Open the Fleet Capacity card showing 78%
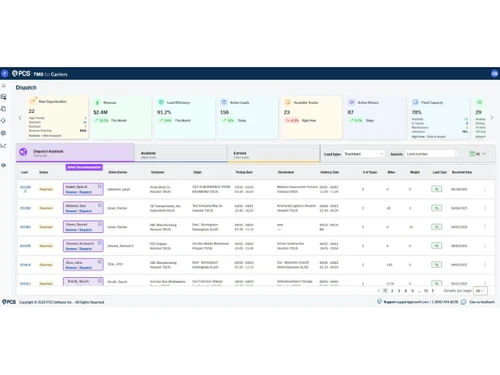Viewport: 500px width, 375px height. point(439,117)
